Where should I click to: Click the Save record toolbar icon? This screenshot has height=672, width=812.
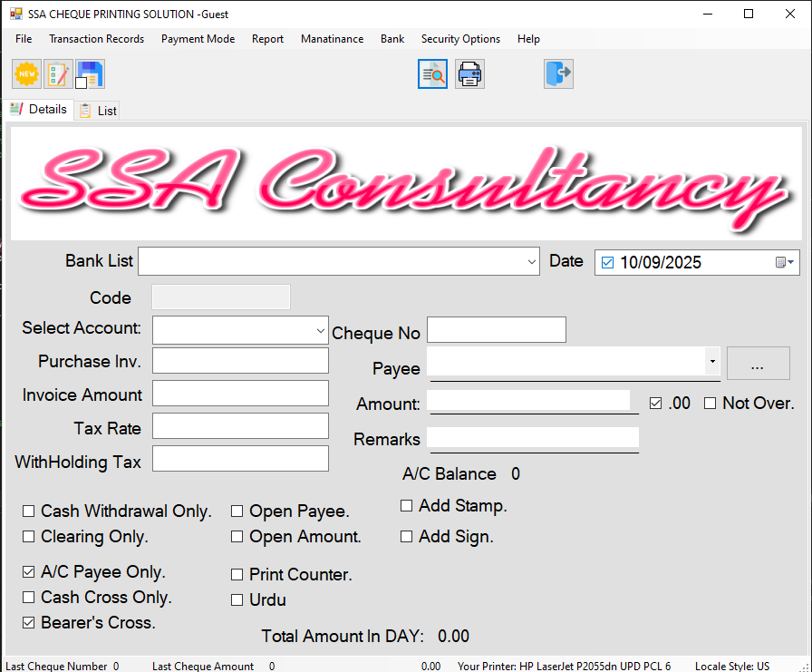click(x=90, y=73)
